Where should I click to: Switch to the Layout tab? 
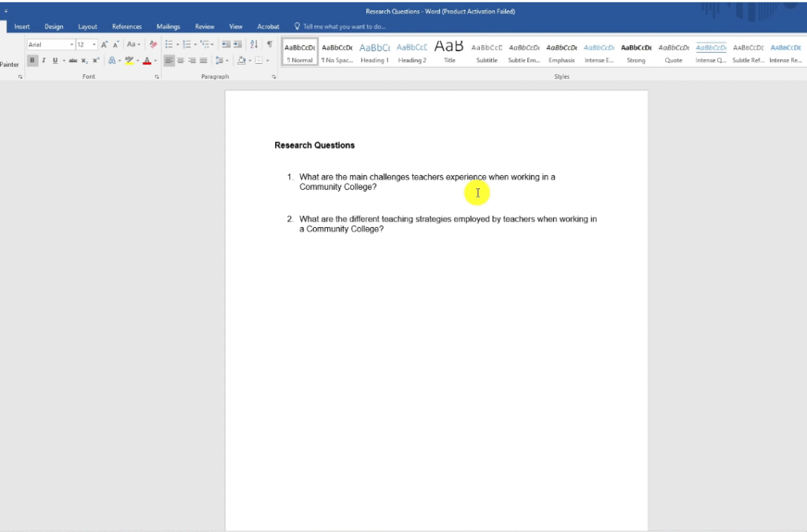87,27
